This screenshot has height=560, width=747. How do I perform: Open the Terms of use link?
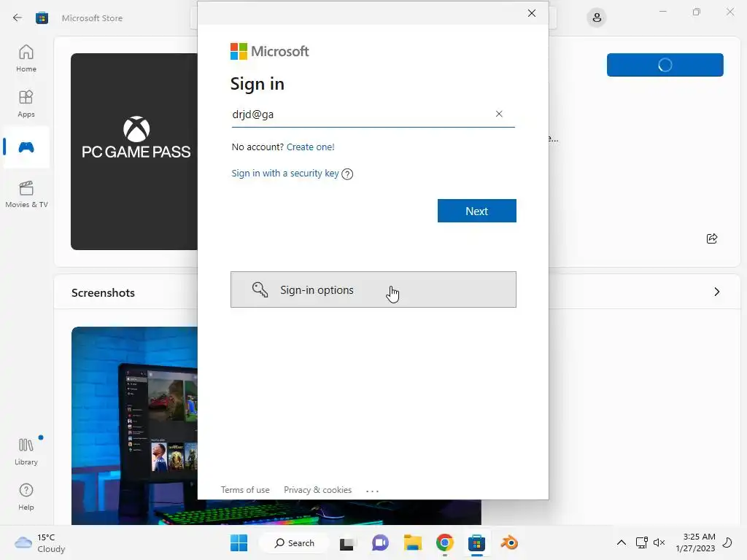pyautogui.click(x=245, y=490)
